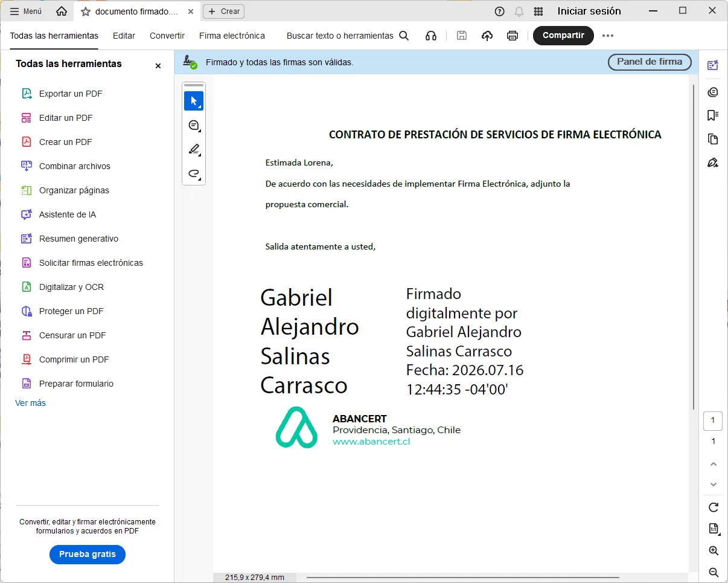
Task: Open the Editar tab
Action: click(x=124, y=36)
